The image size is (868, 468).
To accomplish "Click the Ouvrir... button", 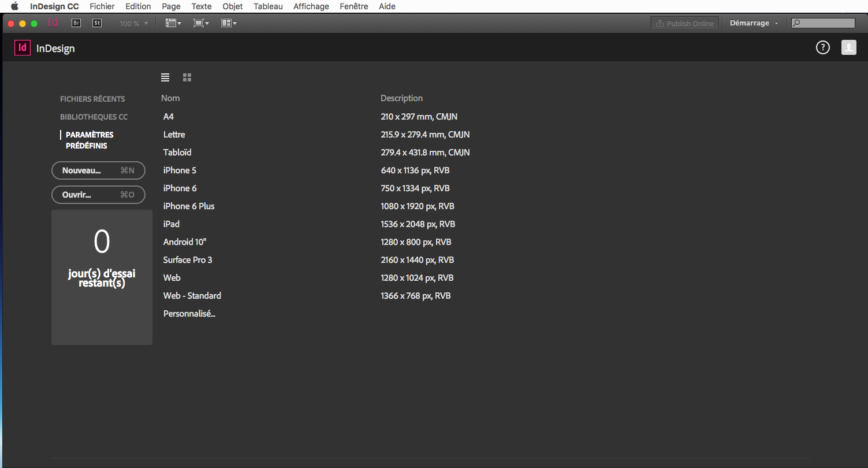I will [x=98, y=195].
